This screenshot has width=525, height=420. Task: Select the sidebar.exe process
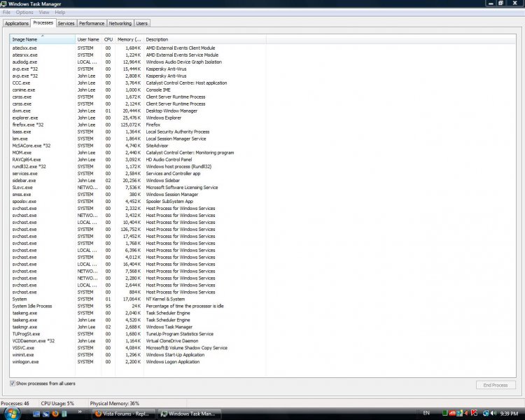point(138,181)
